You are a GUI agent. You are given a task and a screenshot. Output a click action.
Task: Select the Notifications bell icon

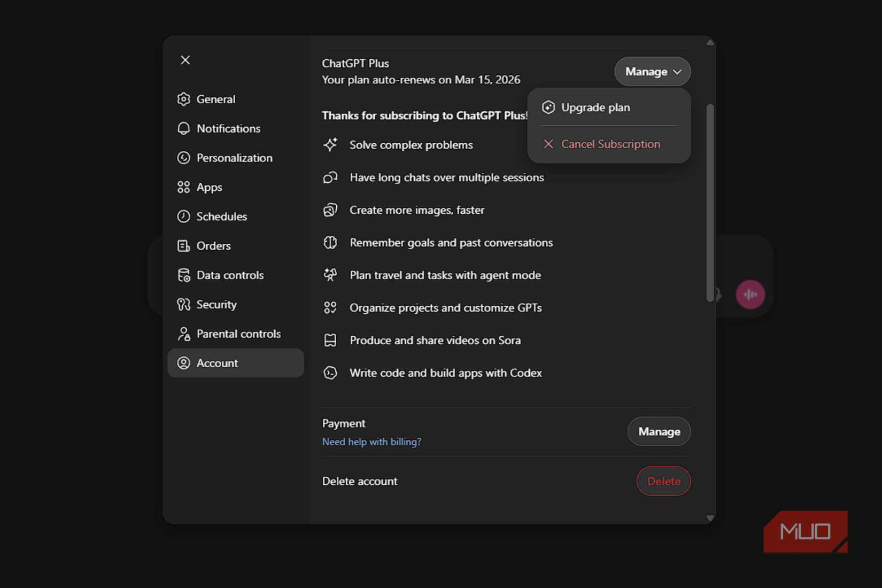[183, 128]
